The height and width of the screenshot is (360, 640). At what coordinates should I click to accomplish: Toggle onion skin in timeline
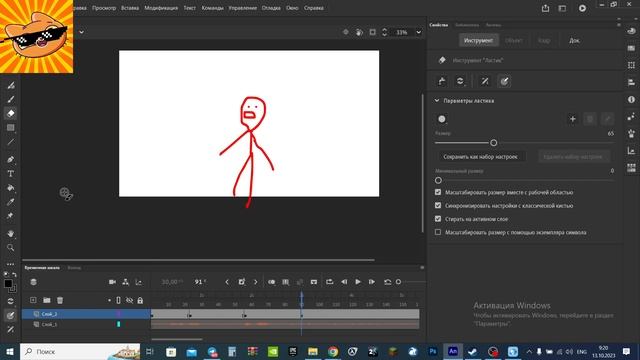click(271, 282)
